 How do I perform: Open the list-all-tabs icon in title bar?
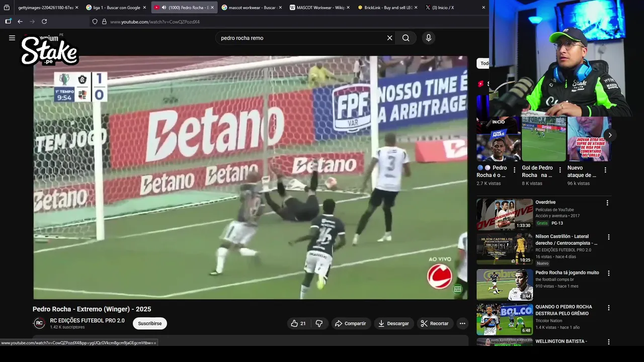pos(7,8)
